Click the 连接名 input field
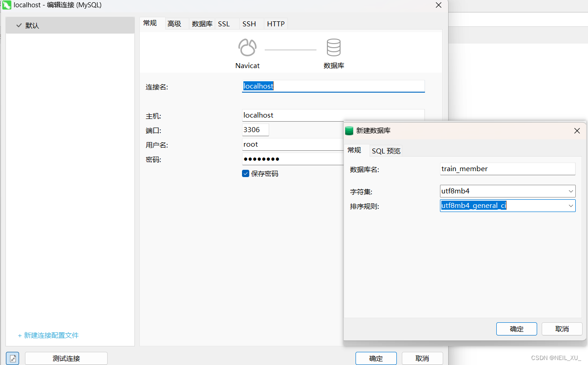 (x=333, y=86)
